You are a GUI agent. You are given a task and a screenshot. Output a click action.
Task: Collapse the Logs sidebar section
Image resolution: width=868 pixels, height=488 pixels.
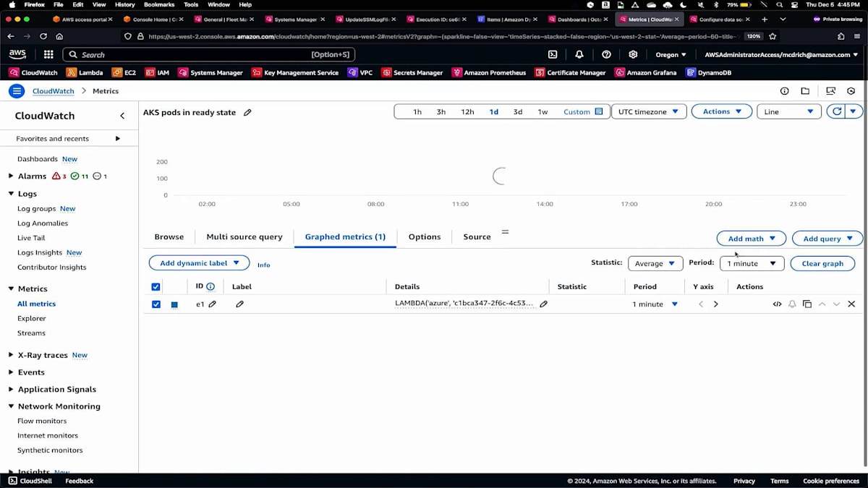(11, 194)
